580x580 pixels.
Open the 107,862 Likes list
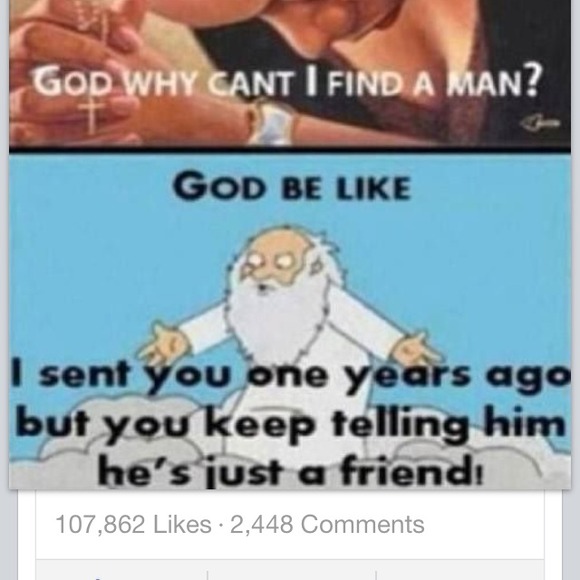pos(133,524)
